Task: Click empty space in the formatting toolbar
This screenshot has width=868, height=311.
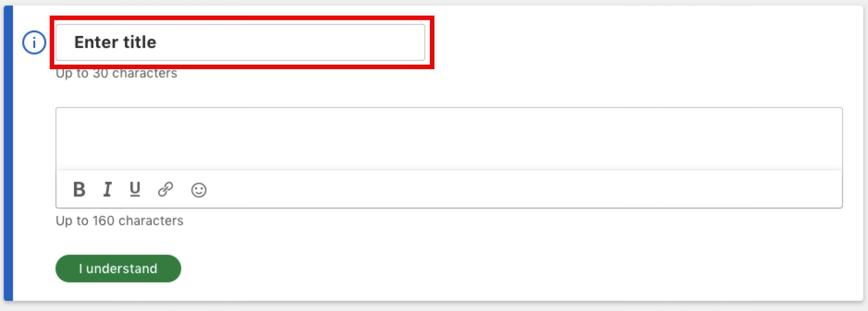Action: [508, 190]
